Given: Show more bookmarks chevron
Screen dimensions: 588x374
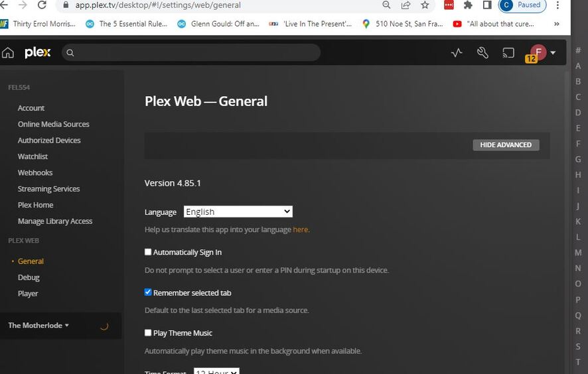Looking at the screenshot, I should pyautogui.click(x=557, y=24).
